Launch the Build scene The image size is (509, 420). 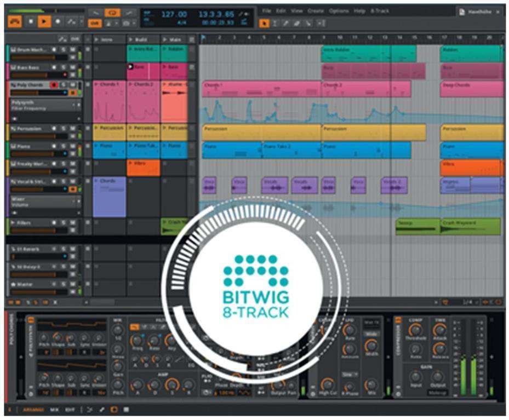131,39
